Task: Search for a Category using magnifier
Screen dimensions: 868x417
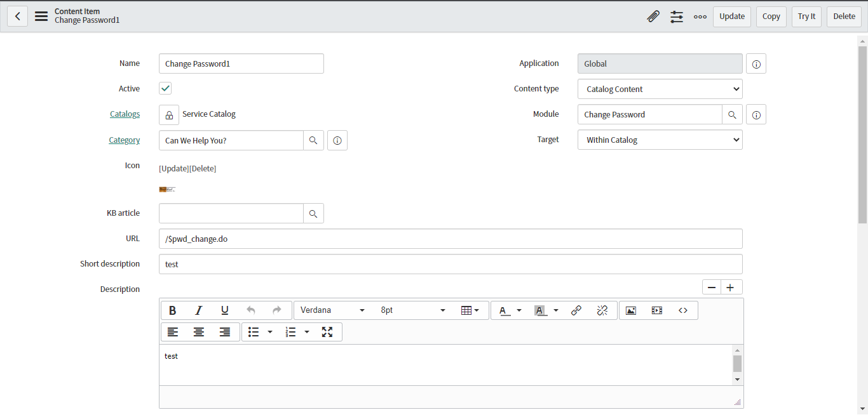Action: click(313, 140)
